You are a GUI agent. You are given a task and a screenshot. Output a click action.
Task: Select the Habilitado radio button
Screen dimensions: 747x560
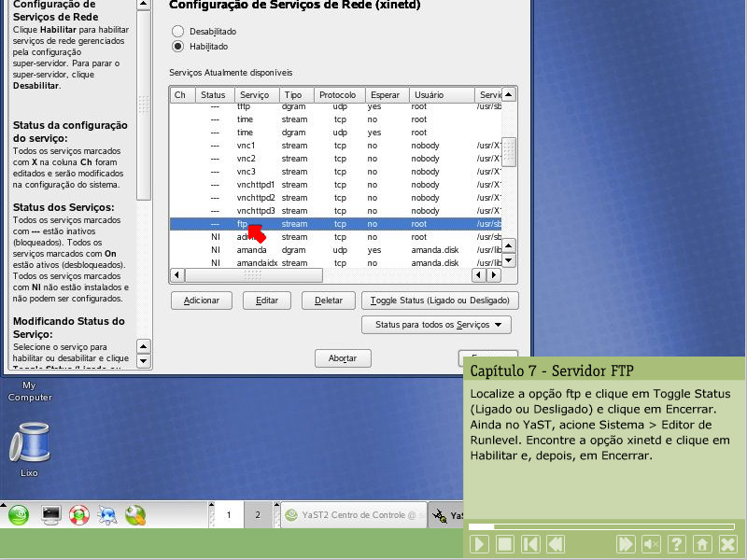pyautogui.click(x=178, y=46)
